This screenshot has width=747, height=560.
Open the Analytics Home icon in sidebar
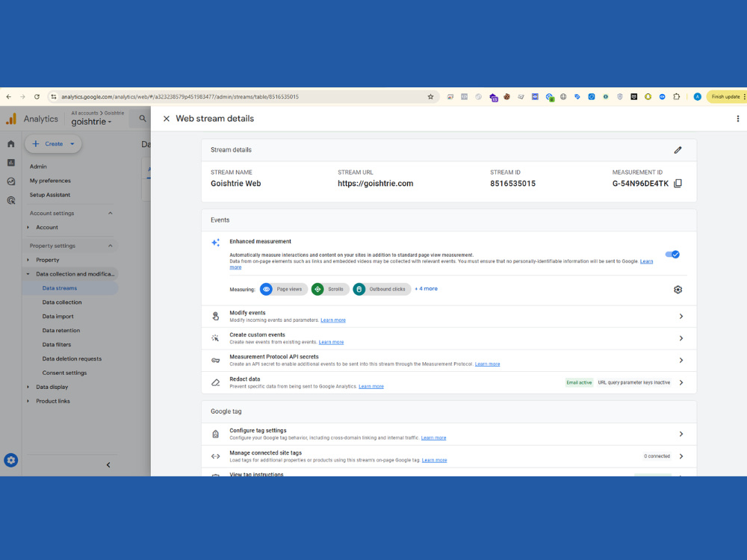[x=11, y=144]
